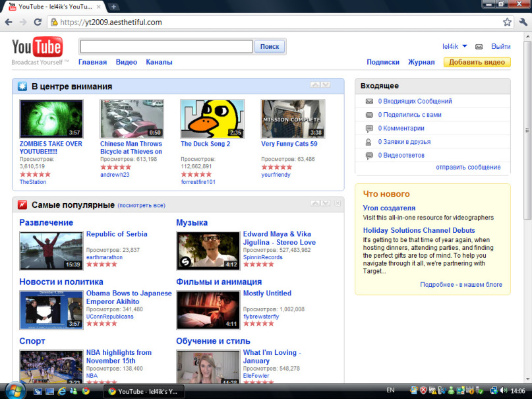Open a new browser tab with the plus button

113,7
